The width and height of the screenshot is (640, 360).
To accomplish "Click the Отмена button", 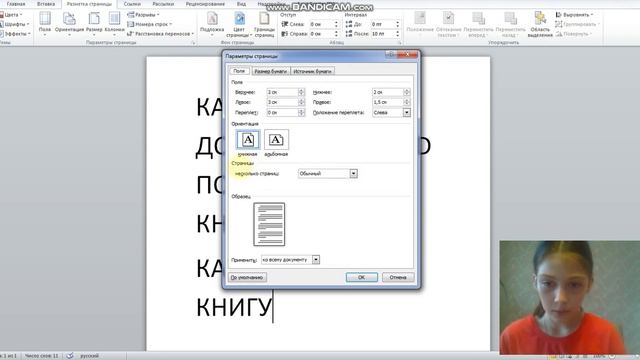I will click(x=398, y=277).
